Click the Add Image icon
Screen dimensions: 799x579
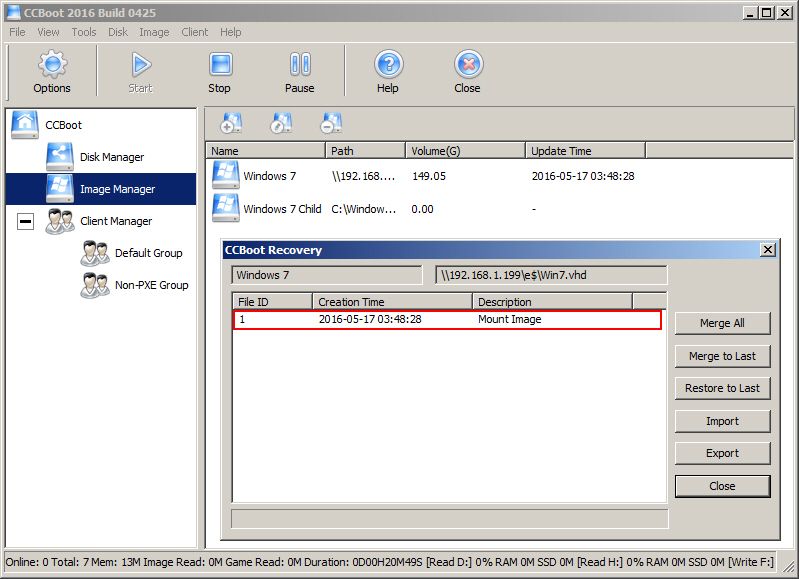[x=231, y=123]
